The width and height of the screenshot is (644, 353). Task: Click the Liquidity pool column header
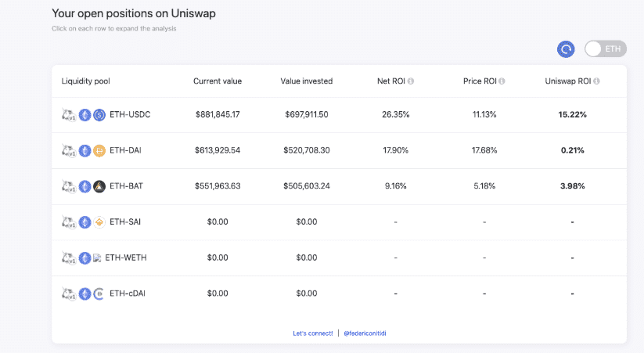pyautogui.click(x=85, y=81)
